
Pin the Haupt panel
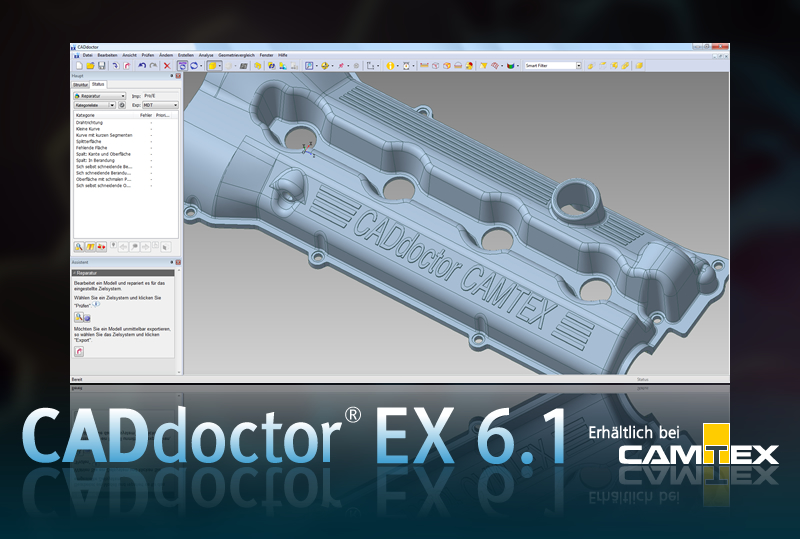click(x=171, y=76)
